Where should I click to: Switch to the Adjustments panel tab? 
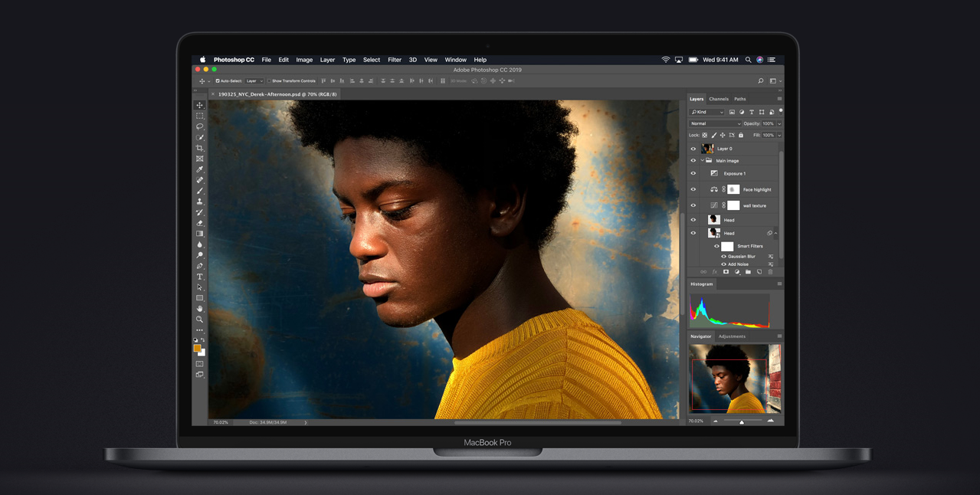(x=732, y=336)
